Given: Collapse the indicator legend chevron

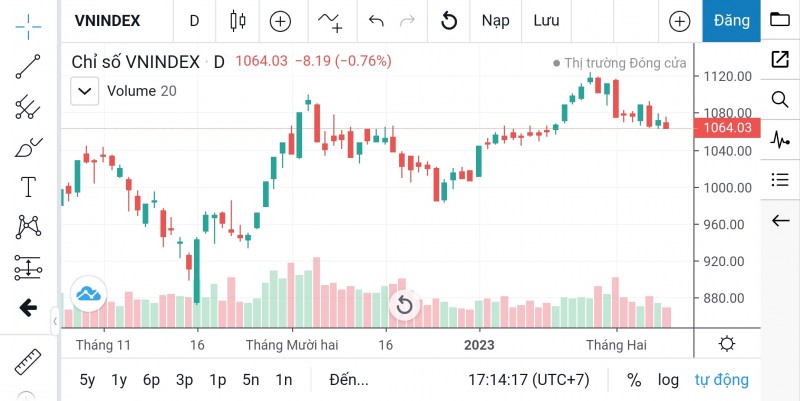Looking at the screenshot, I should tap(86, 91).
